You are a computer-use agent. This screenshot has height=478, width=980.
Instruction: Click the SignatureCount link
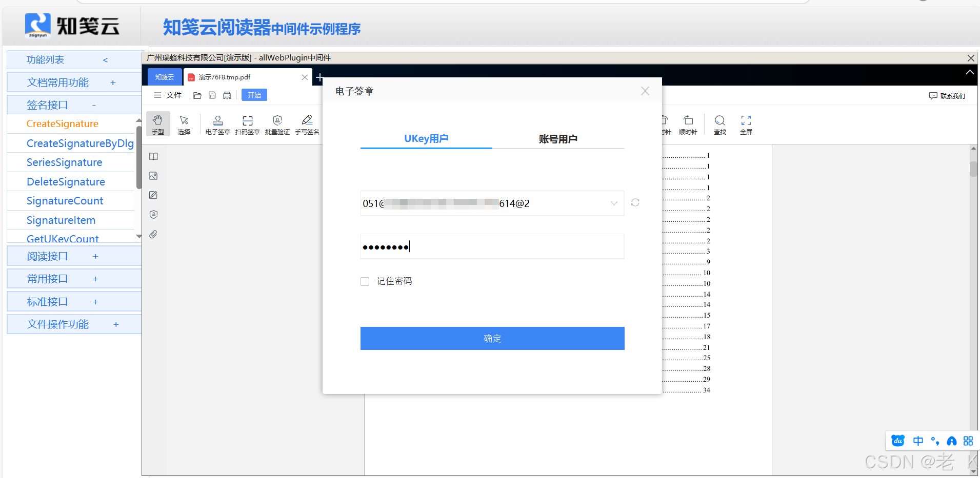(x=65, y=201)
